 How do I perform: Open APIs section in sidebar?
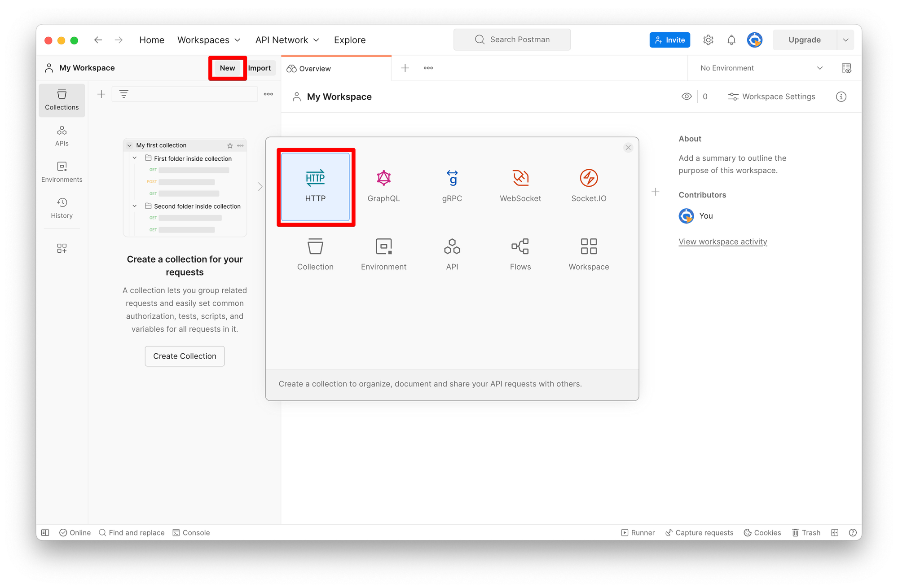[x=62, y=136]
